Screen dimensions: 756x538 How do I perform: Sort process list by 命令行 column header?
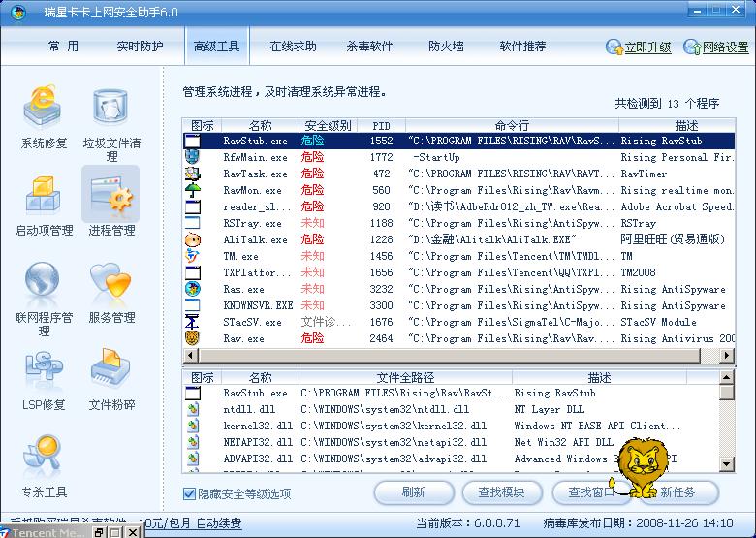click(x=512, y=125)
